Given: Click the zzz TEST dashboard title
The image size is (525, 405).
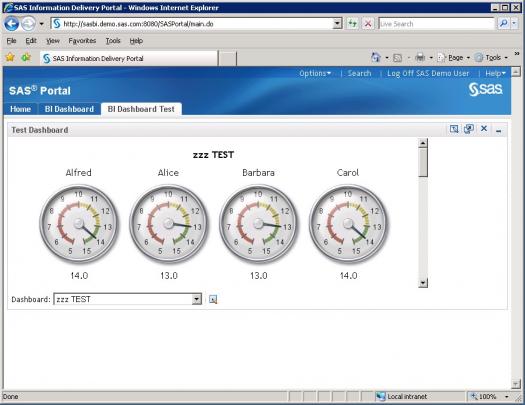Looking at the screenshot, I should pos(213,155).
